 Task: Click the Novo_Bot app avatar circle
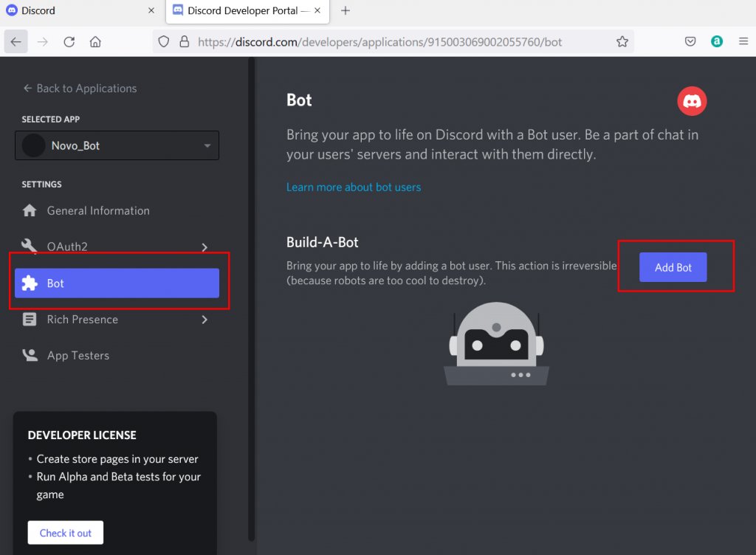click(33, 145)
